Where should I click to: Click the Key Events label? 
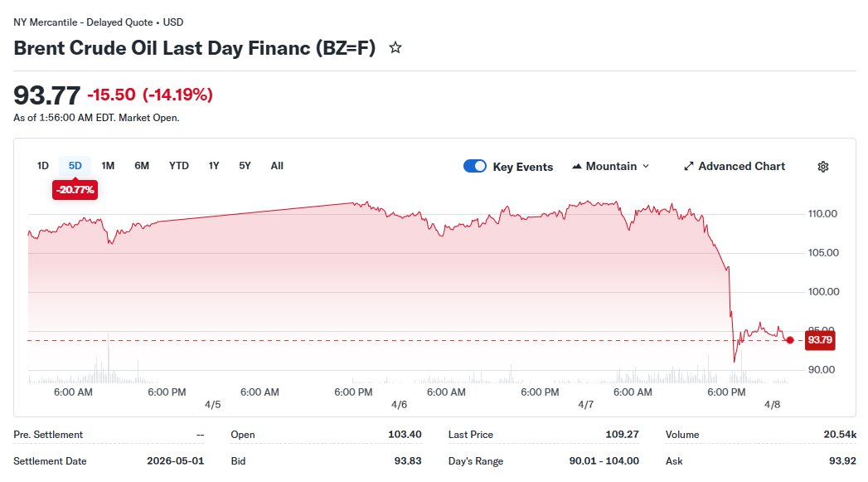pos(522,167)
